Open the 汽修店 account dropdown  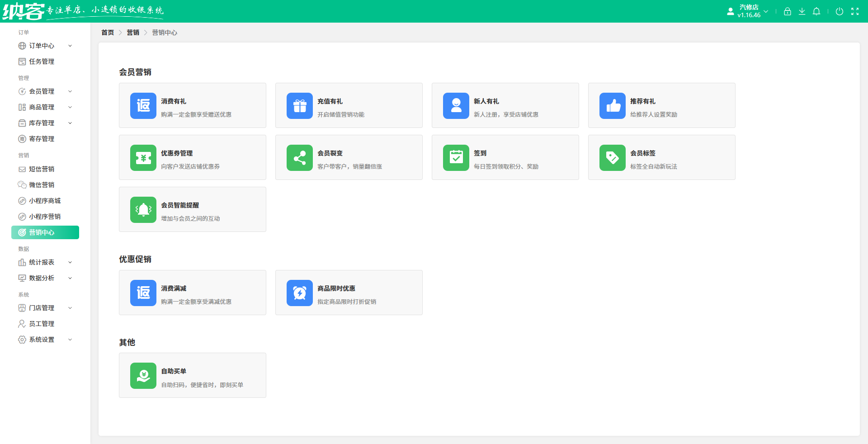tap(748, 11)
